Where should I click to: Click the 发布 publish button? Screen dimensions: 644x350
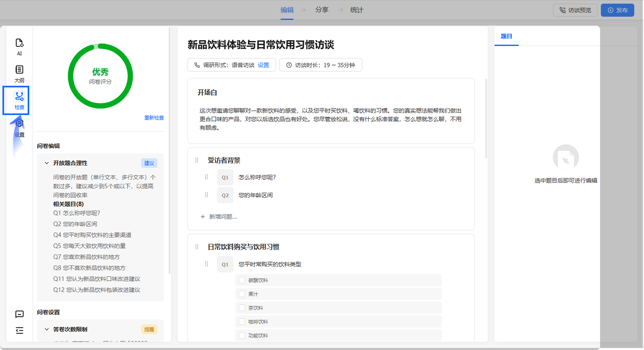(x=617, y=10)
